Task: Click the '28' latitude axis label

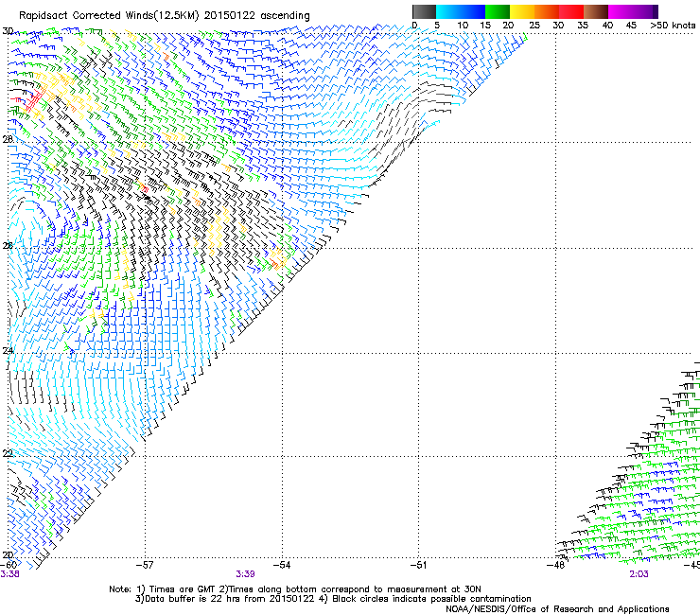Action: click(8, 139)
